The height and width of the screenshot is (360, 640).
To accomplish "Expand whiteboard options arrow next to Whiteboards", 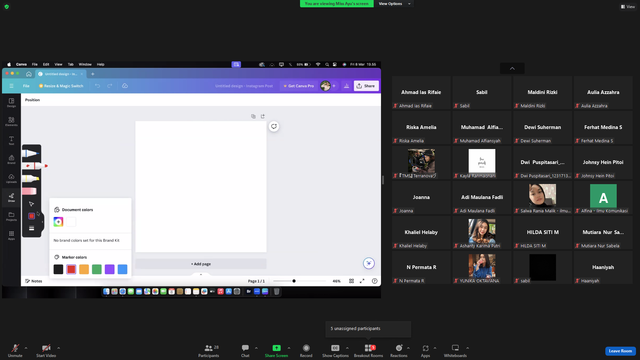I will point(467,348).
